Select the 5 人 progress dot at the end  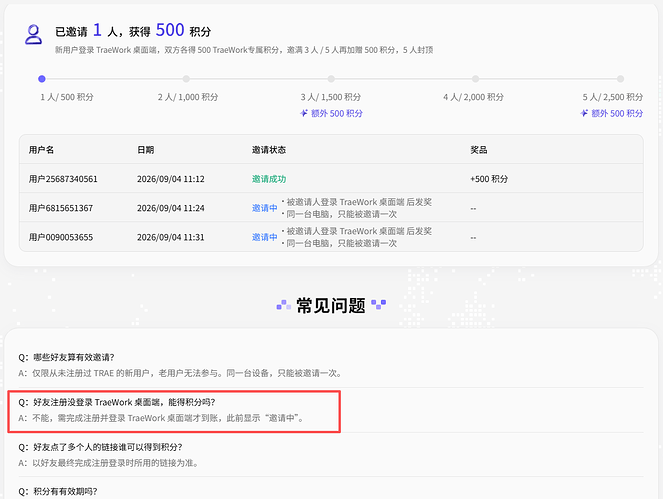point(620,79)
